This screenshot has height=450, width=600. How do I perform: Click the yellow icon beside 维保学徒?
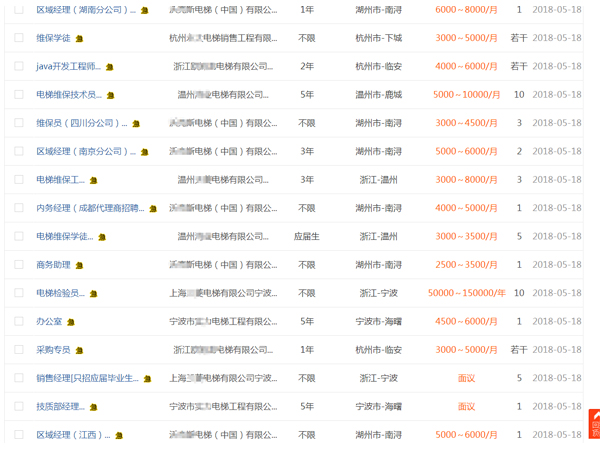pyautogui.click(x=80, y=39)
